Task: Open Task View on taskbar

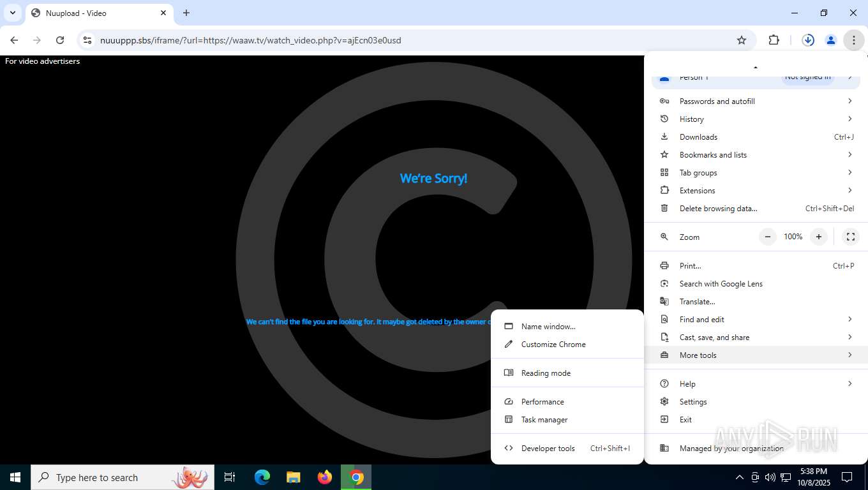Action: (x=230, y=477)
